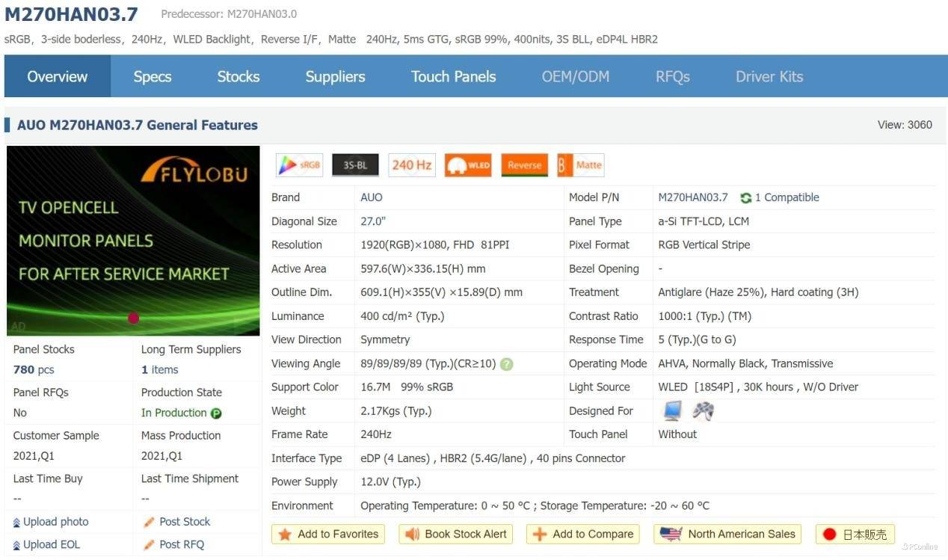Click the In Production green P icon

point(216,413)
